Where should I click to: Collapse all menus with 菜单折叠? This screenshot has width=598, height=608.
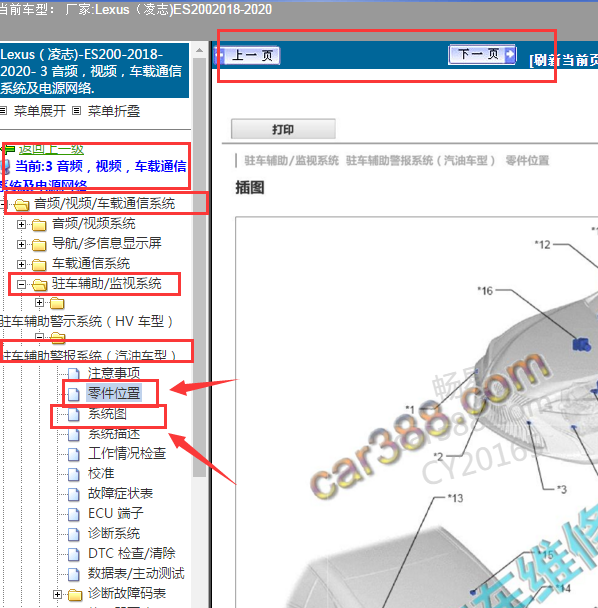coord(114,111)
